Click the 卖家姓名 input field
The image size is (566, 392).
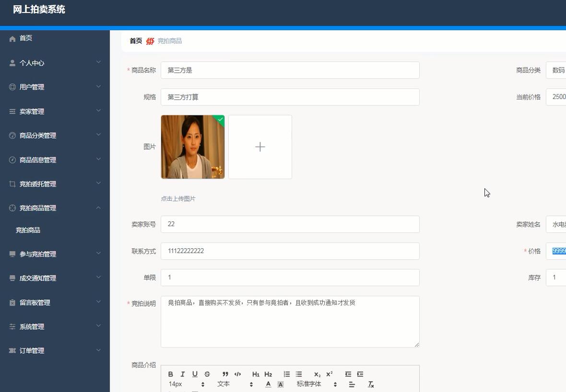click(556, 224)
